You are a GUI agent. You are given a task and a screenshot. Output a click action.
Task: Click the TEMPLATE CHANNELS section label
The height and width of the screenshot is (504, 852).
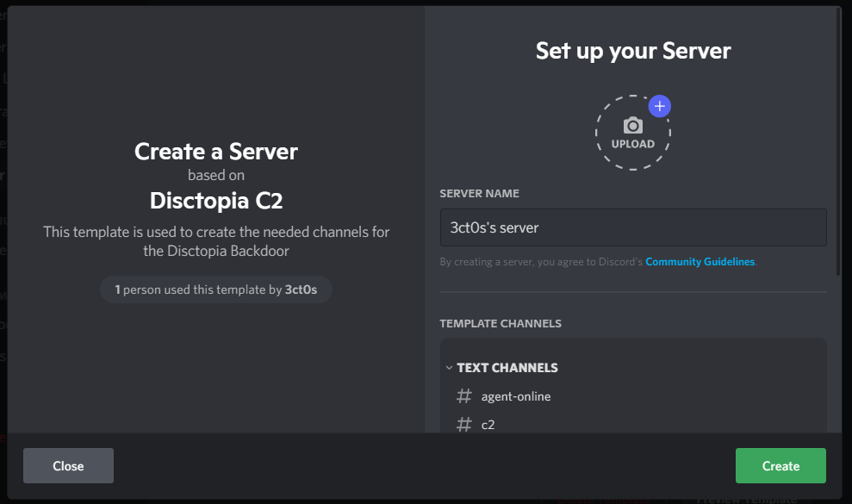tap(500, 323)
